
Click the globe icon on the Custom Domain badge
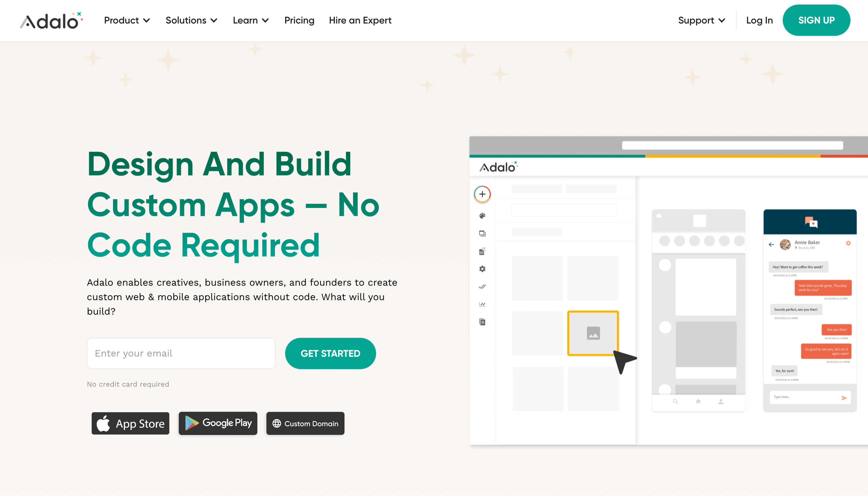tap(277, 423)
